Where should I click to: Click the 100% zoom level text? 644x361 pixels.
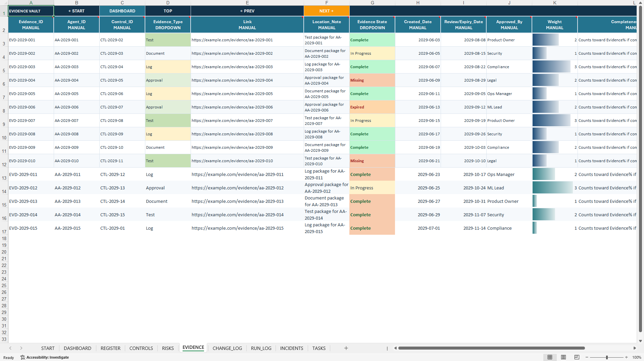pos(637,357)
